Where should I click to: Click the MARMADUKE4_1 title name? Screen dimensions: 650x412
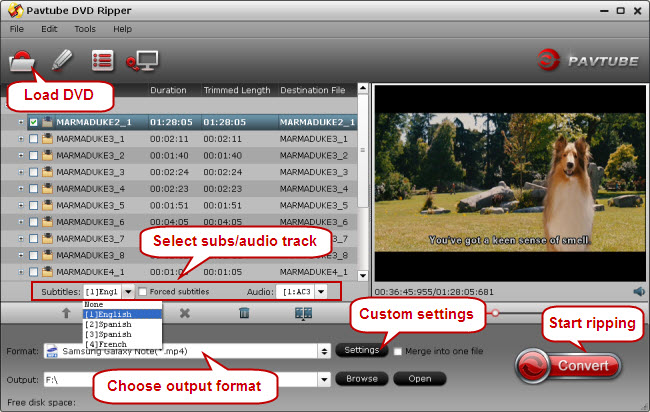[x=90, y=272]
